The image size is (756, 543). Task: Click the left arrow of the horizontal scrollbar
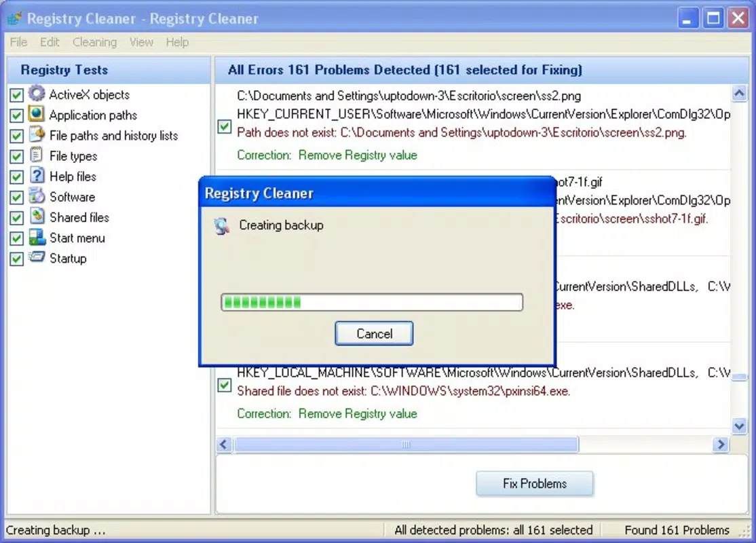[x=224, y=444]
